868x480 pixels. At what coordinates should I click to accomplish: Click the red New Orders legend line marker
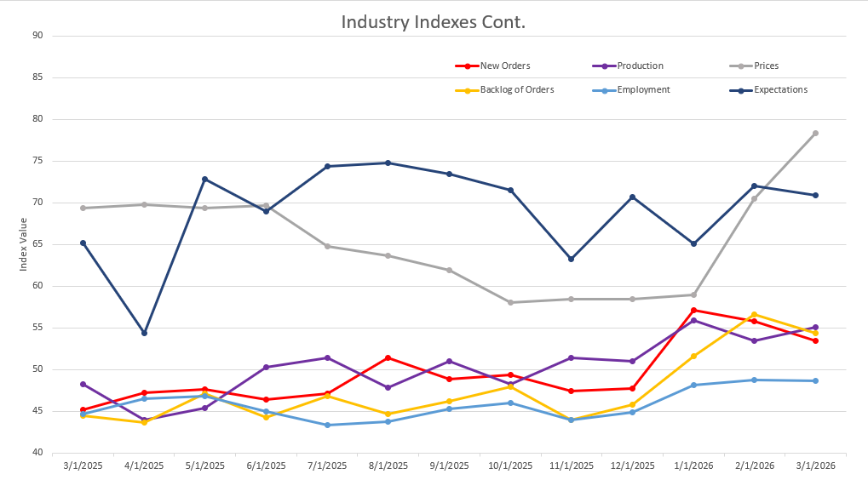tap(467, 66)
